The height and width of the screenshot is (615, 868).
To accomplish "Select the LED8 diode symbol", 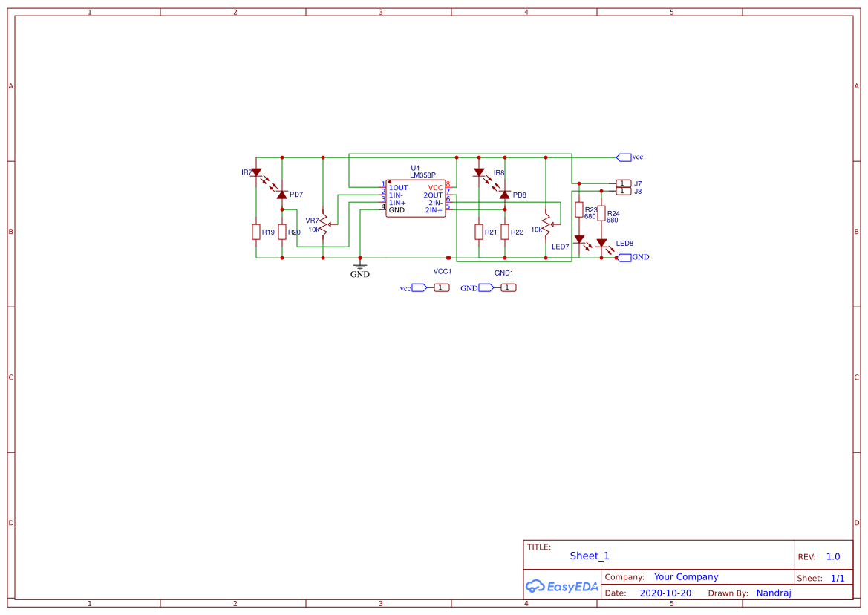I will pos(601,243).
